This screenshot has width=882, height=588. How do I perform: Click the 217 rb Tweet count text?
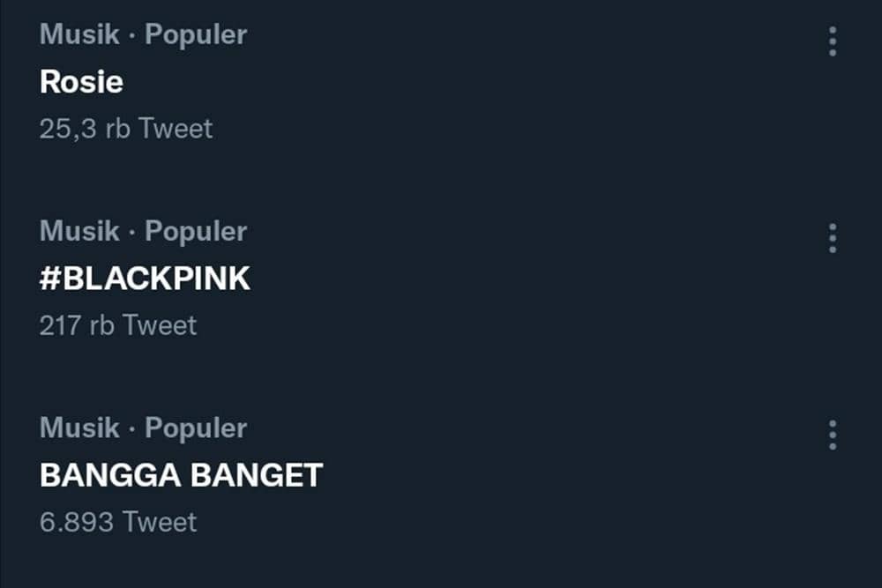pyautogui.click(x=117, y=325)
